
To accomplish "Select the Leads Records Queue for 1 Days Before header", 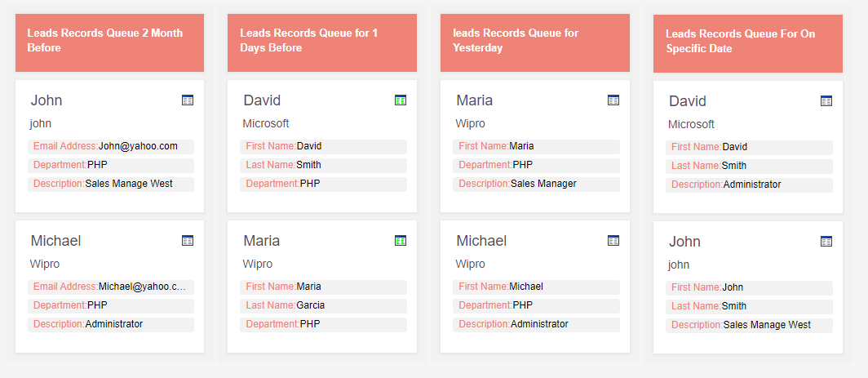I will 322,42.
